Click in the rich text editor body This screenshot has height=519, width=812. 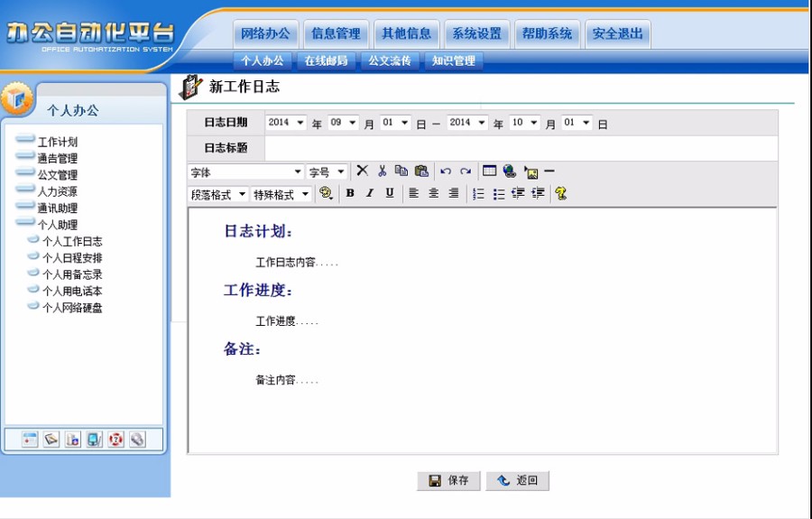pos(483,331)
